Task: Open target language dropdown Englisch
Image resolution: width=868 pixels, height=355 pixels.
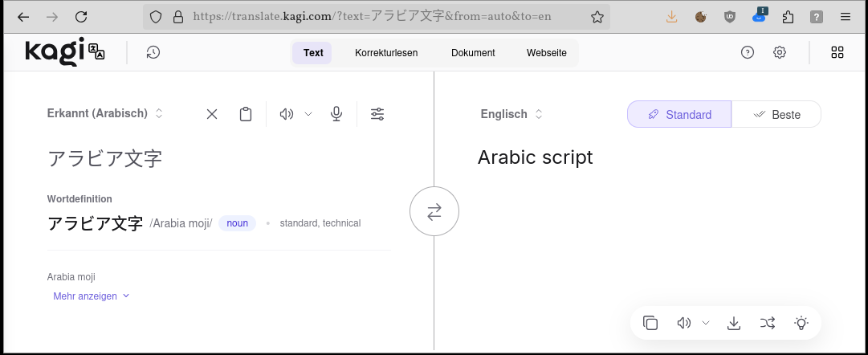Action: coord(511,114)
